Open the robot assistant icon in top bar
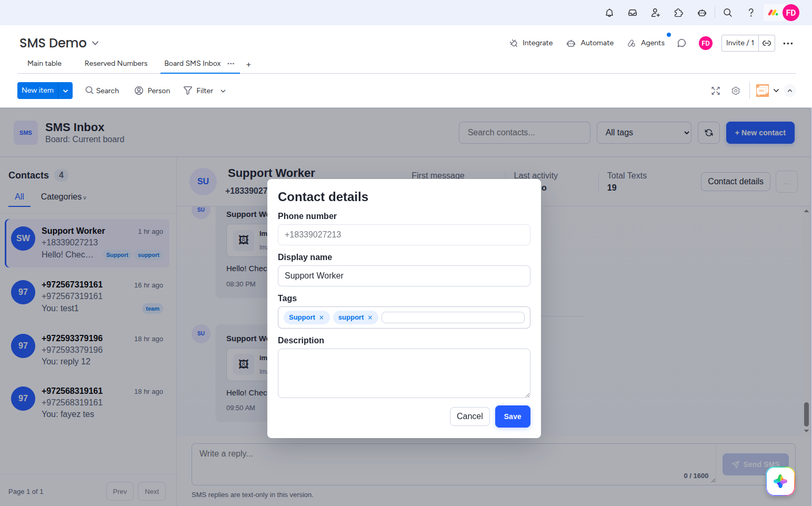 click(702, 13)
